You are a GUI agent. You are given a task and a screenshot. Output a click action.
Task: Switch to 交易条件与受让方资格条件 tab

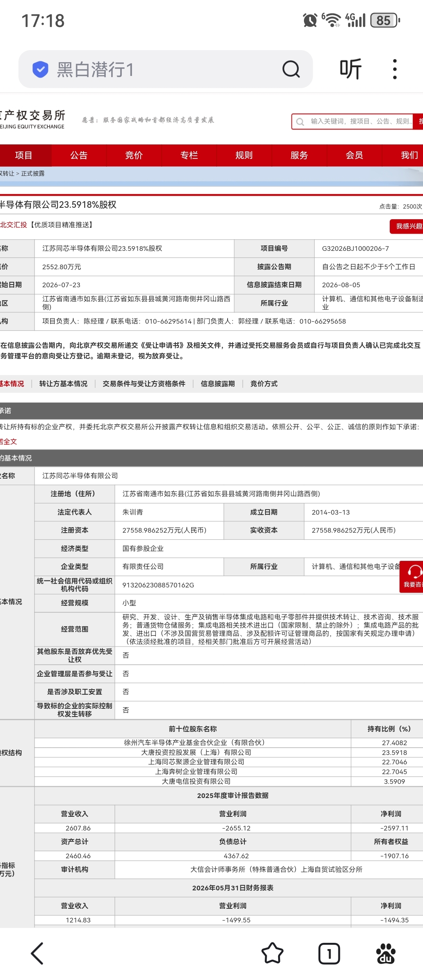[144, 384]
